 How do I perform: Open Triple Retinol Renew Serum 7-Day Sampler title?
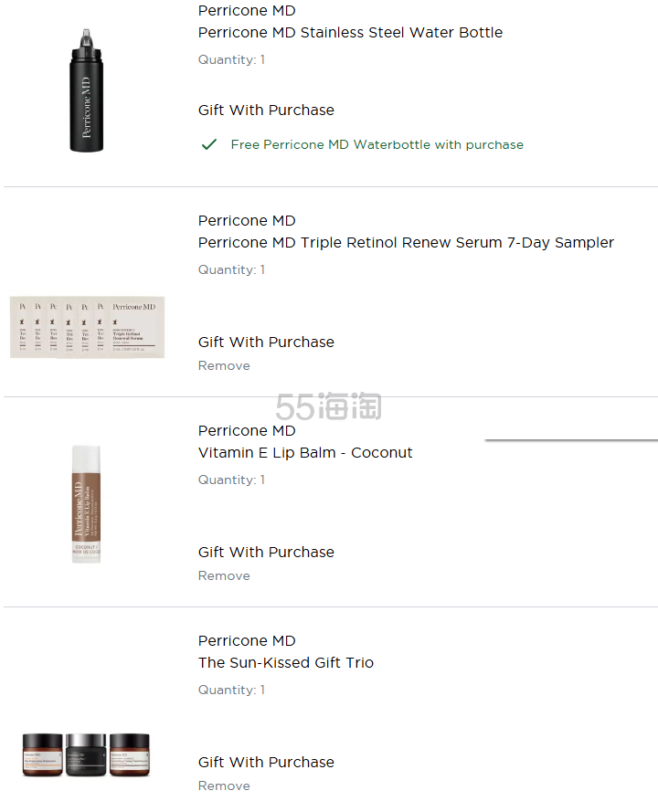point(406,242)
